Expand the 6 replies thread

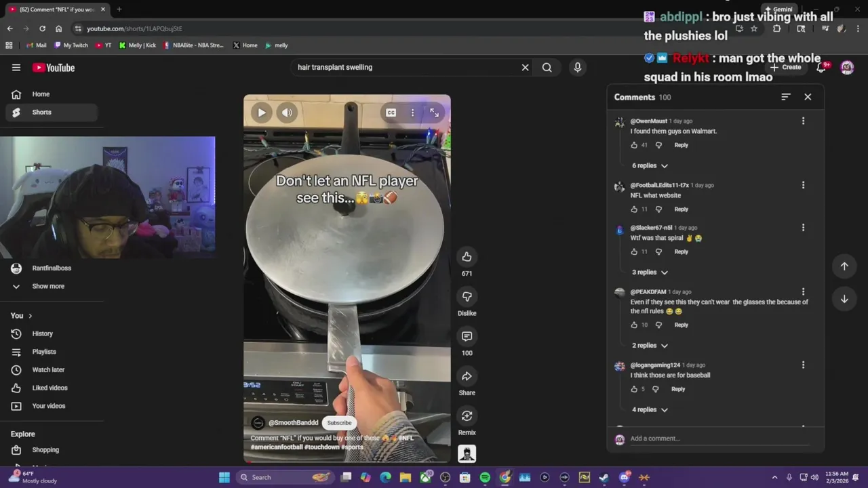pyautogui.click(x=650, y=165)
